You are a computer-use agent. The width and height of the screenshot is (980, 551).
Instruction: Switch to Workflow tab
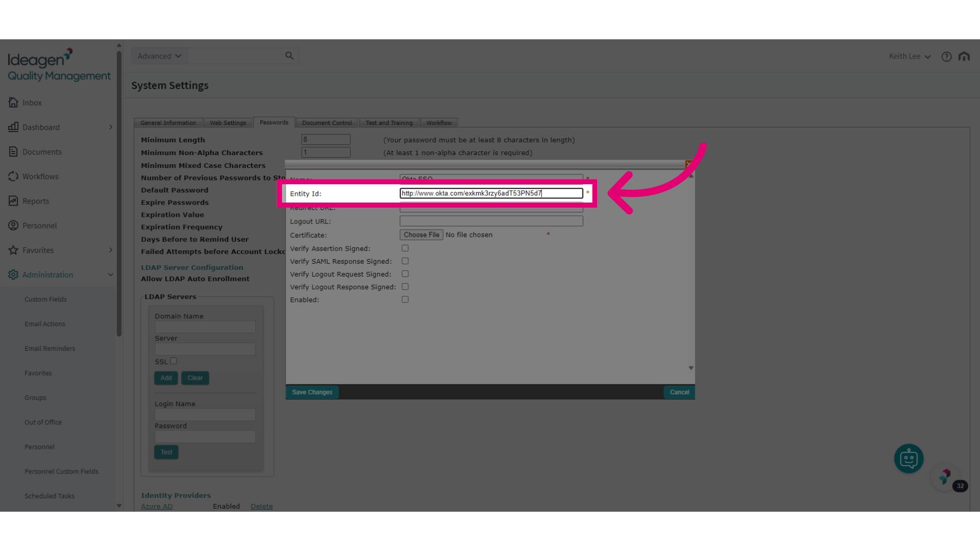coord(439,123)
